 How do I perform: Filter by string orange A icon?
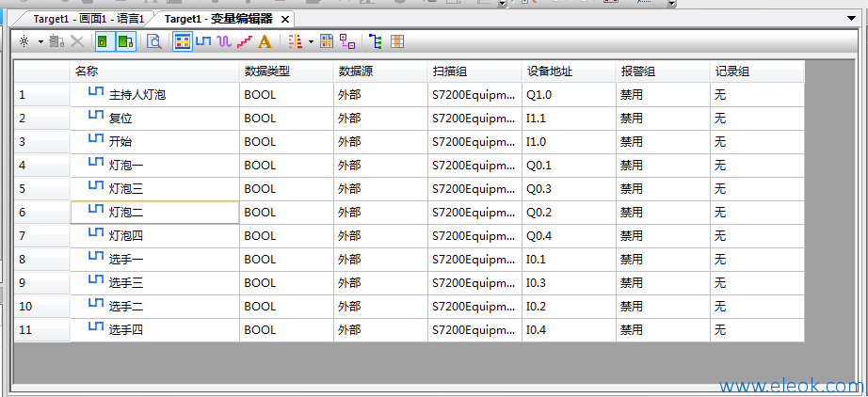(265, 41)
